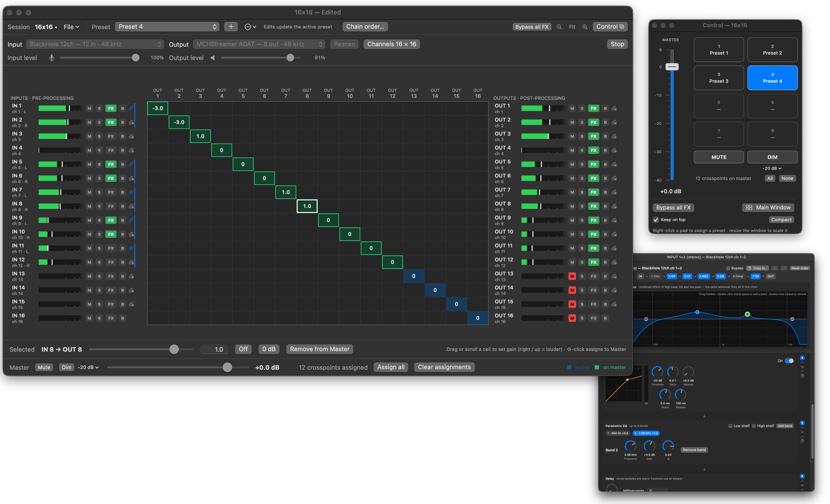This screenshot has height=504, width=830.
Task: Click the HP handle on the EQ response graph
Action: pos(646,319)
